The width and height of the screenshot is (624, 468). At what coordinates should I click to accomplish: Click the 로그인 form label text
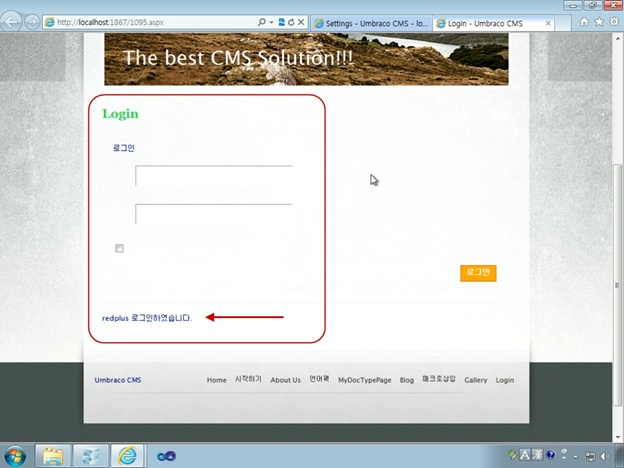tap(124, 148)
